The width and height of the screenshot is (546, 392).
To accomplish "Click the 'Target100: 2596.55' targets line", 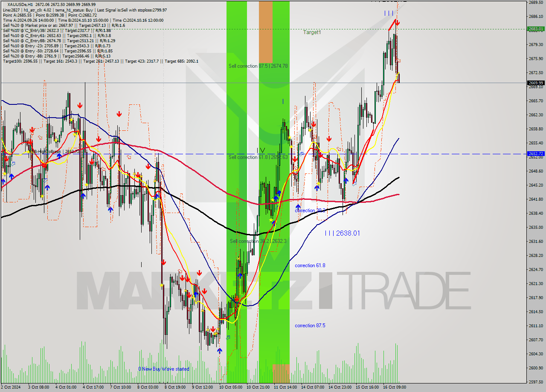I will (x=101, y=61).
